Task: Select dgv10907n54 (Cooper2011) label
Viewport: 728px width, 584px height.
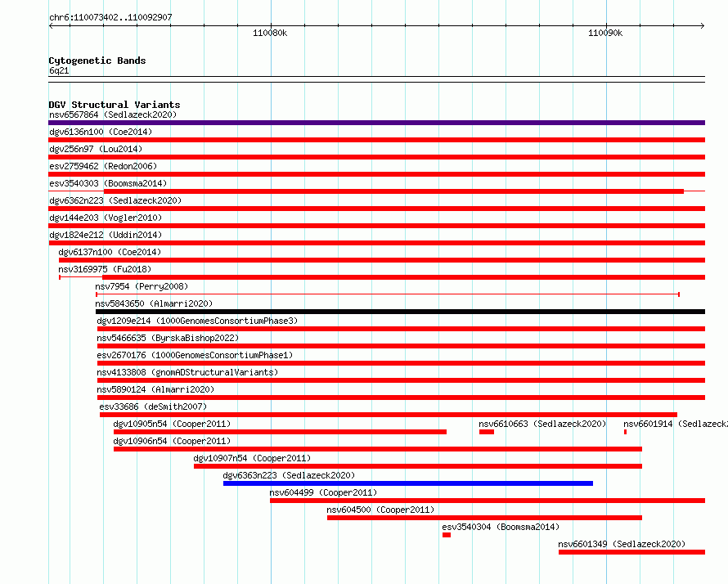Action: pyautogui.click(x=252, y=458)
